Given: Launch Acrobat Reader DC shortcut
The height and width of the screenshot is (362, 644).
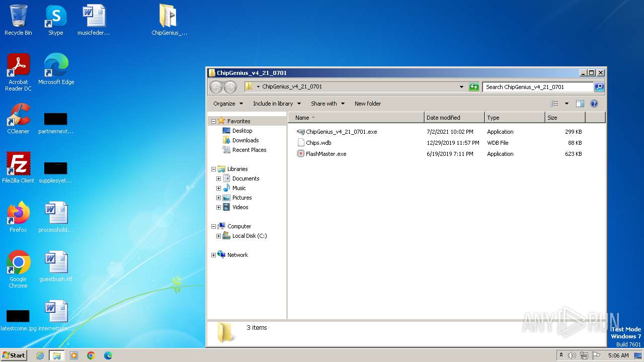Looking at the screenshot, I should tap(18, 72).
